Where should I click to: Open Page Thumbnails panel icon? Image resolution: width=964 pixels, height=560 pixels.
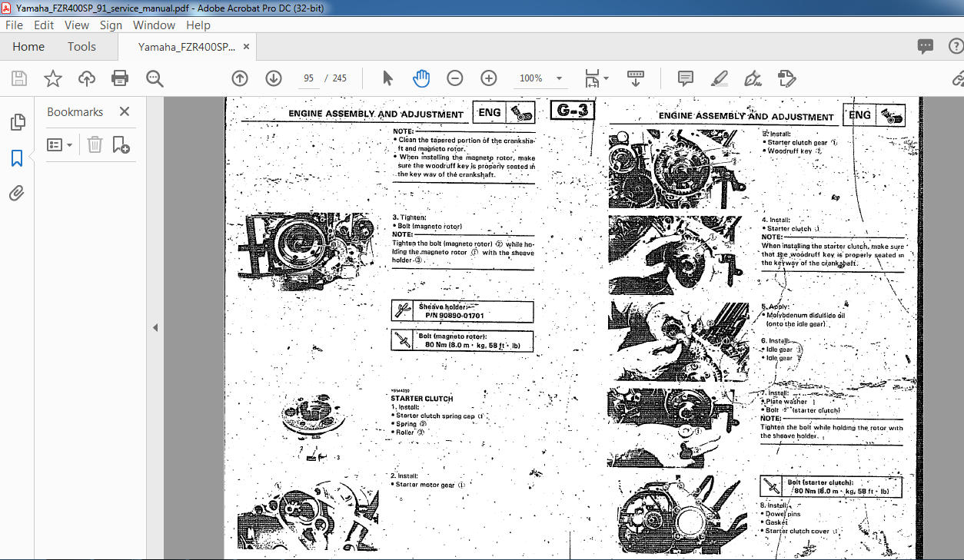[17, 122]
